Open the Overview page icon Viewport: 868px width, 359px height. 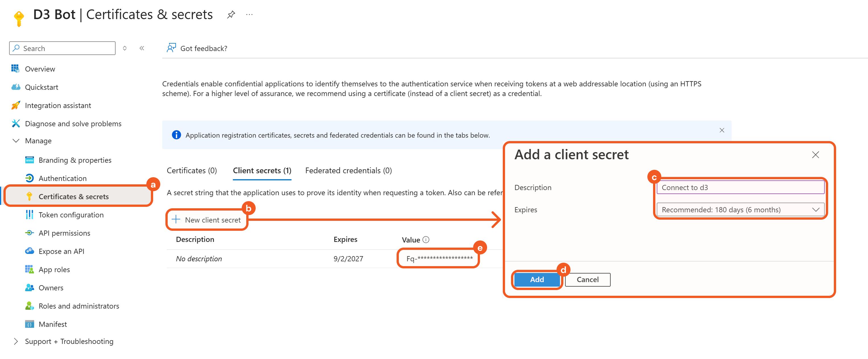15,69
